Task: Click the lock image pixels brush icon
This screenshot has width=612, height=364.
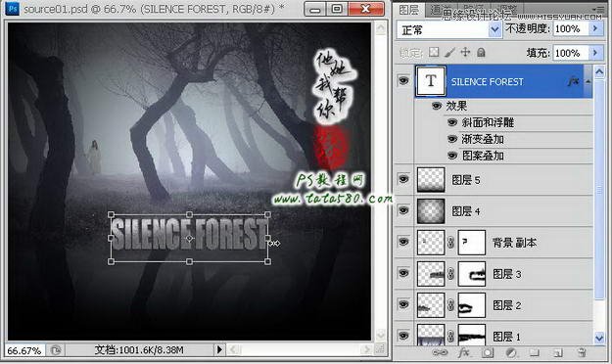Action: (x=449, y=52)
